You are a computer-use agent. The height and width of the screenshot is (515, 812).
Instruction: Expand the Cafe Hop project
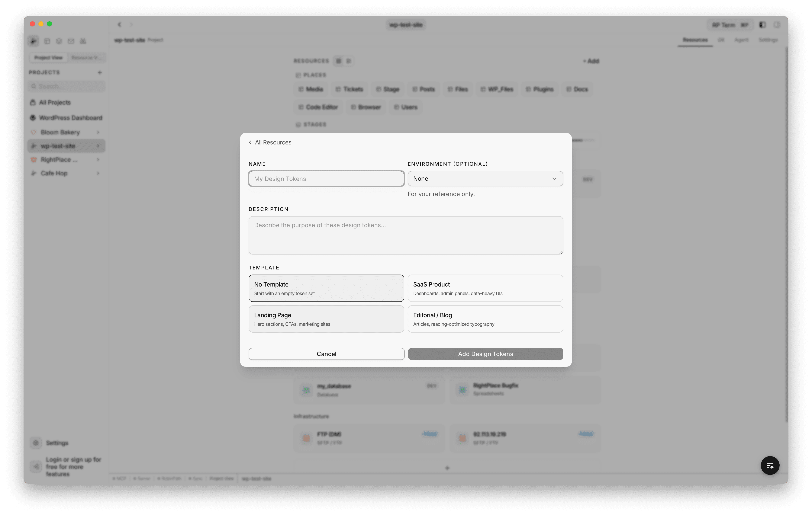[98, 173]
